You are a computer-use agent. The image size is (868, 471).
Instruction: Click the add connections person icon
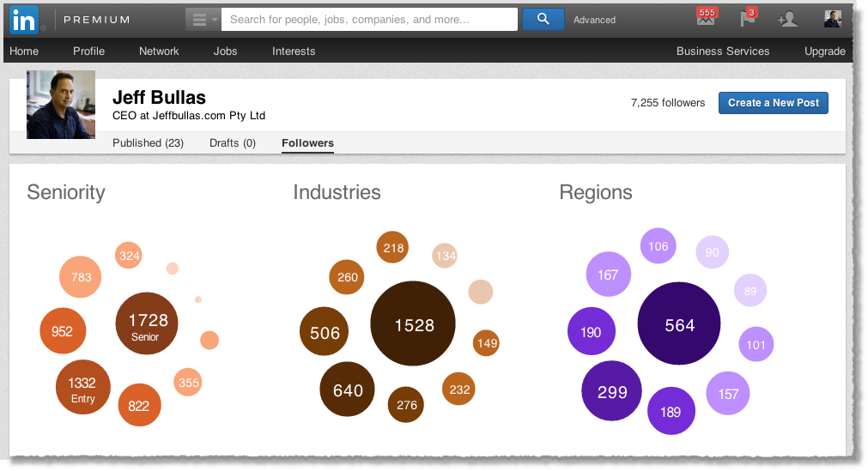pyautogui.click(x=786, y=20)
